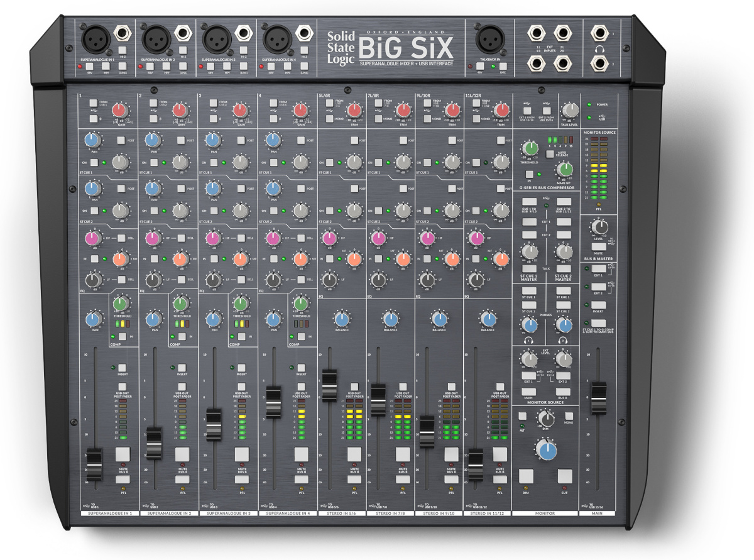This screenshot has height=560, width=754.
Task: Switch input 3 to LINE mode
Action: [244, 66]
